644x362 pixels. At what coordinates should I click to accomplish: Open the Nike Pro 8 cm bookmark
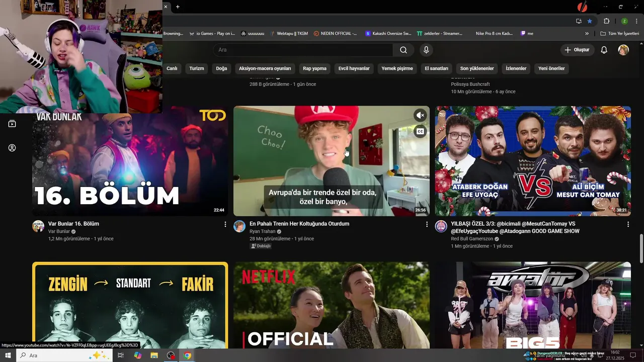pos(494,34)
